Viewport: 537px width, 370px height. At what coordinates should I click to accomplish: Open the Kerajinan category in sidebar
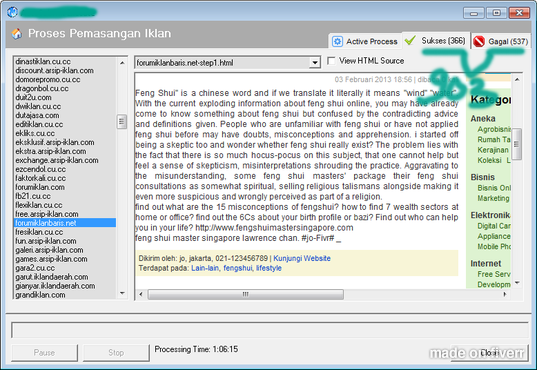click(493, 150)
